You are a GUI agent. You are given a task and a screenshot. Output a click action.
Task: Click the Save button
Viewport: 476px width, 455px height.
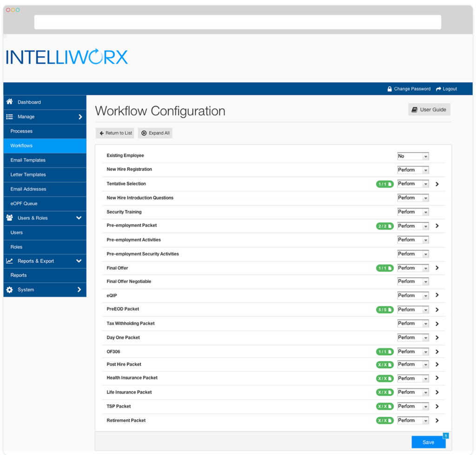pos(428,442)
